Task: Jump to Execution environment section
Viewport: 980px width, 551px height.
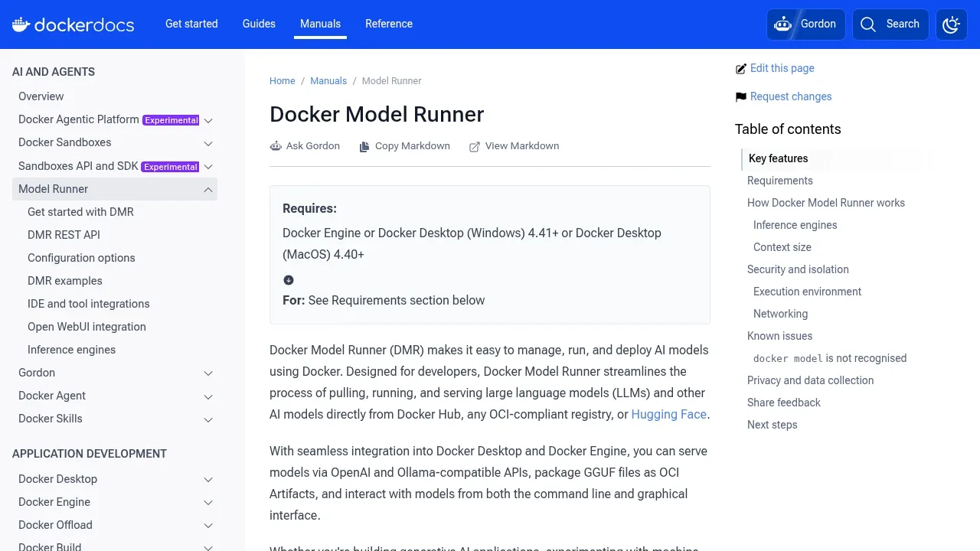Action: click(807, 292)
